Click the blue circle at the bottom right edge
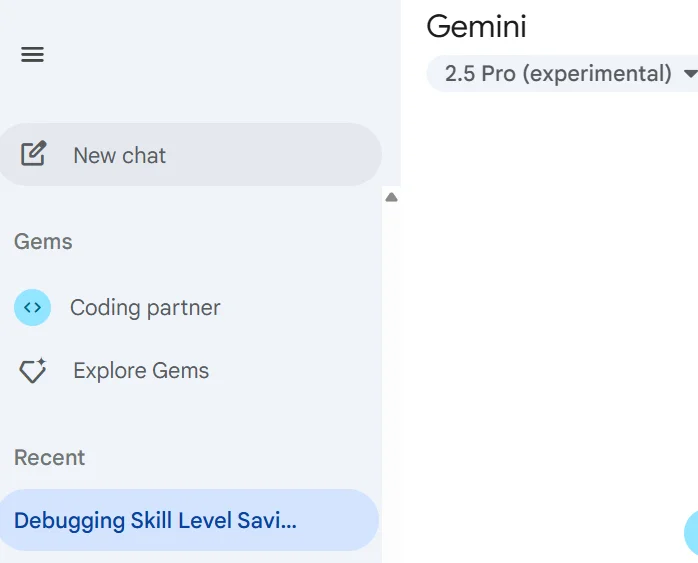698x563 pixels. [691, 532]
